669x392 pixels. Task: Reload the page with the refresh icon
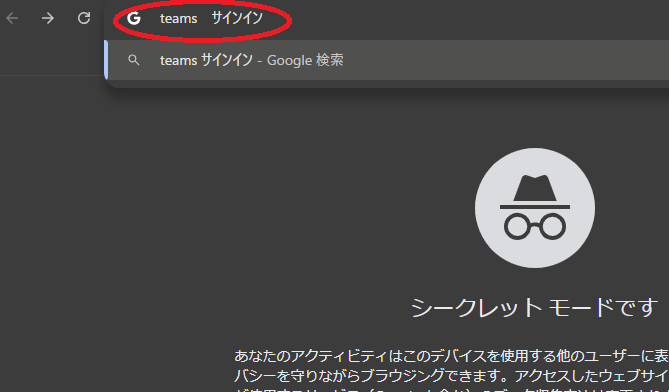(x=84, y=18)
